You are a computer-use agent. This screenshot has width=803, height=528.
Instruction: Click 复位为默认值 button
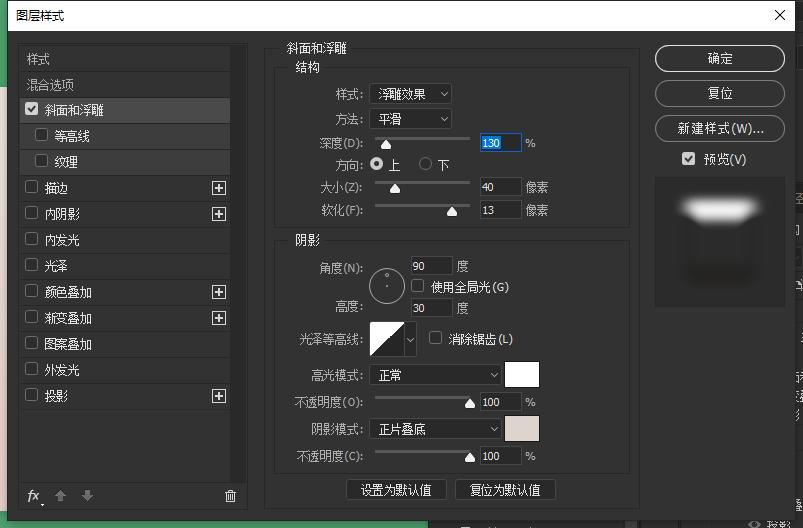pos(505,490)
